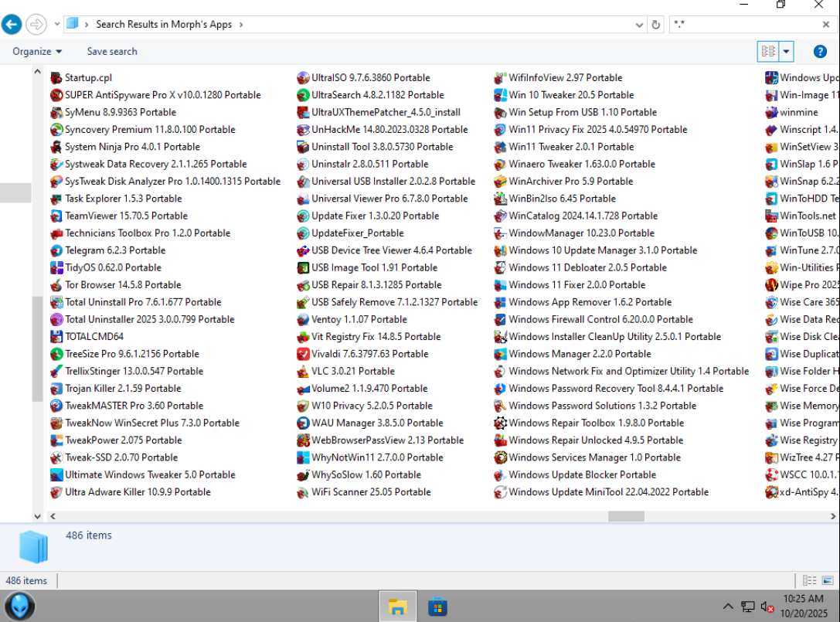Click the TreeSize Pro 9.6.1.2156 icon
Image resolution: width=840 pixels, height=622 pixels.
[56, 354]
